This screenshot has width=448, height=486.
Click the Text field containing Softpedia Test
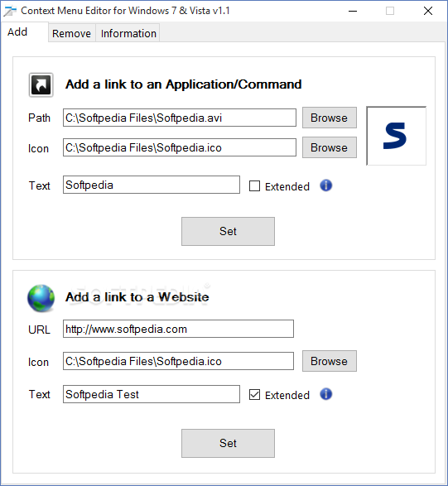(x=152, y=394)
